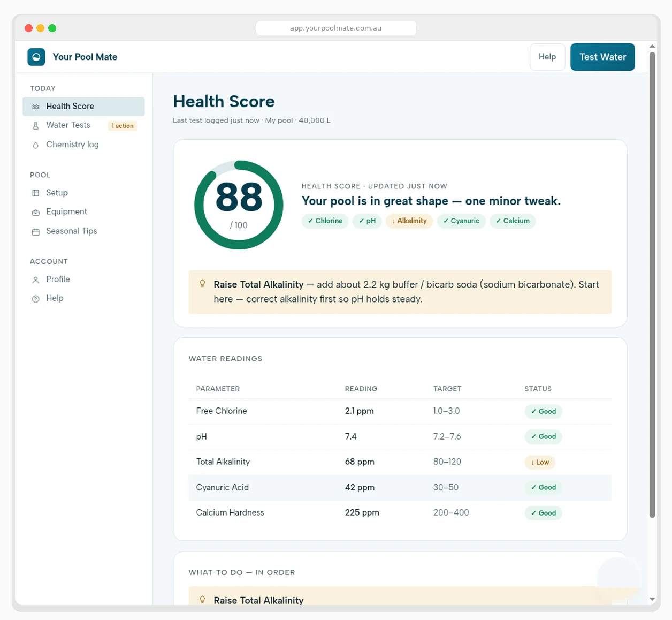Click the 1 action badge beside Water Tests

click(123, 126)
